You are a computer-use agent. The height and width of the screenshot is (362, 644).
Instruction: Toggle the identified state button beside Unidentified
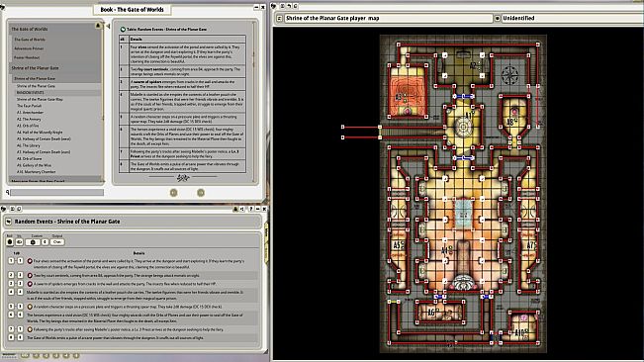(x=497, y=18)
